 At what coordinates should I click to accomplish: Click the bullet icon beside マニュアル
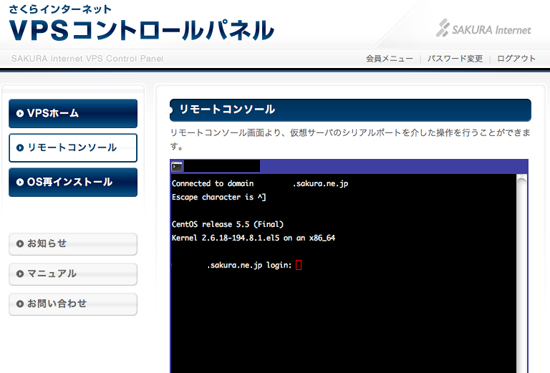(20, 274)
